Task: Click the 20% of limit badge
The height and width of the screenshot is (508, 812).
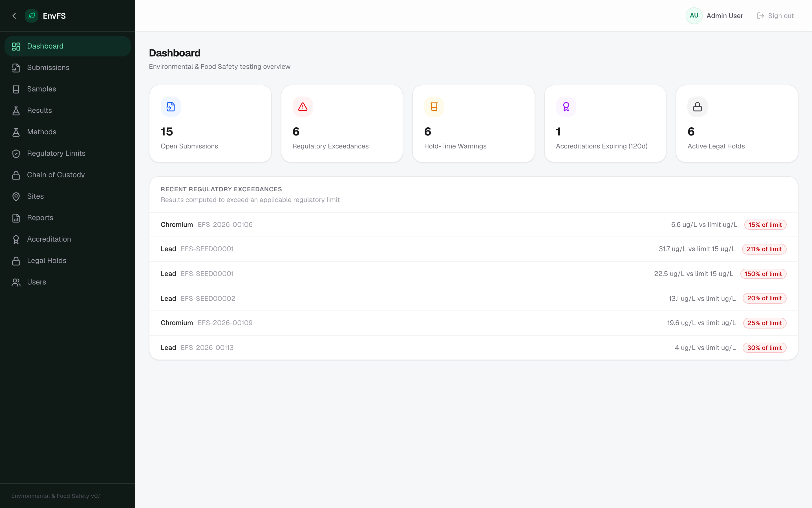Action: [x=764, y=298]
